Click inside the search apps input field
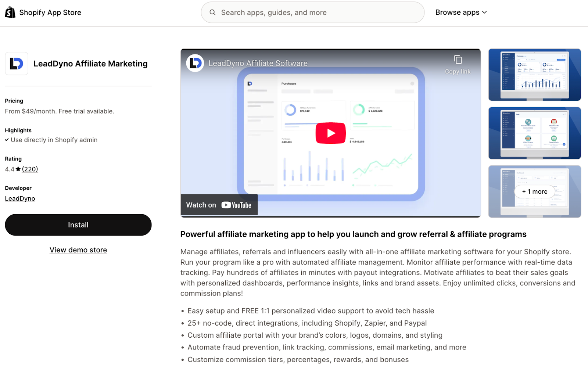The image size is (588, 377). [x=312, y=12]
